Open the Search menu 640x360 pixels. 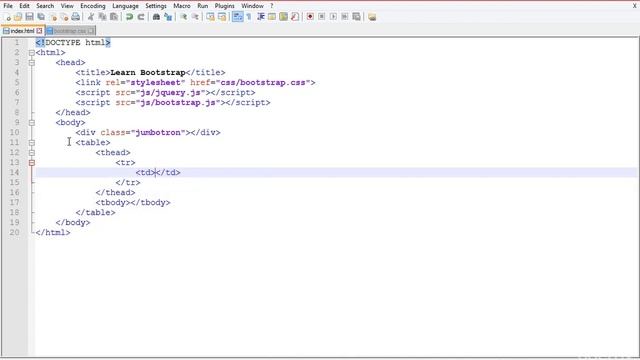45,6
